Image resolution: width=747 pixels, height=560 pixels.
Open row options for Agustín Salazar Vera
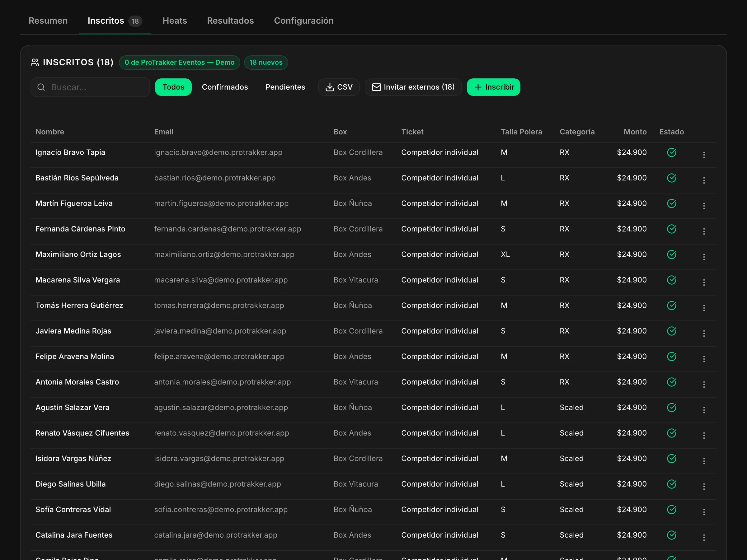pos(704,410)
